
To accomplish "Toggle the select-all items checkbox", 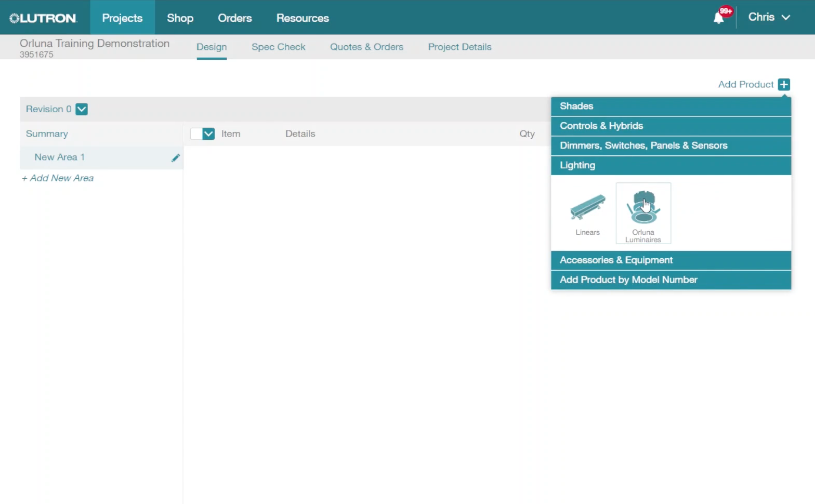I will pyautogui.click(x=196, y=134).
